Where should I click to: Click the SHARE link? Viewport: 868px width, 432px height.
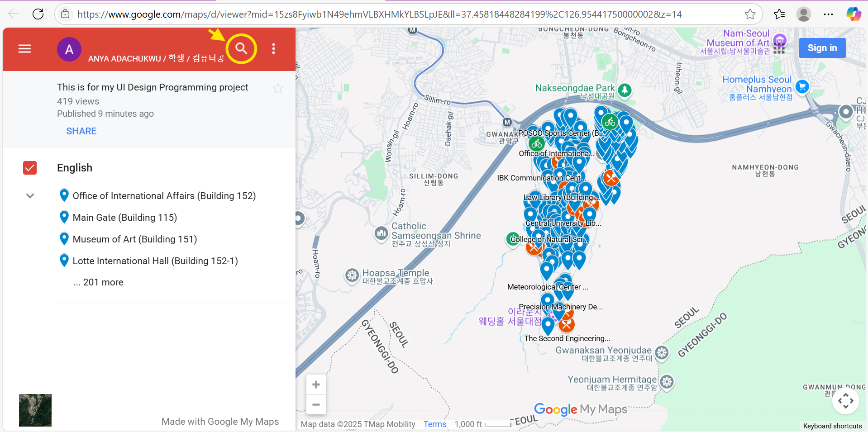pos(81,131)
